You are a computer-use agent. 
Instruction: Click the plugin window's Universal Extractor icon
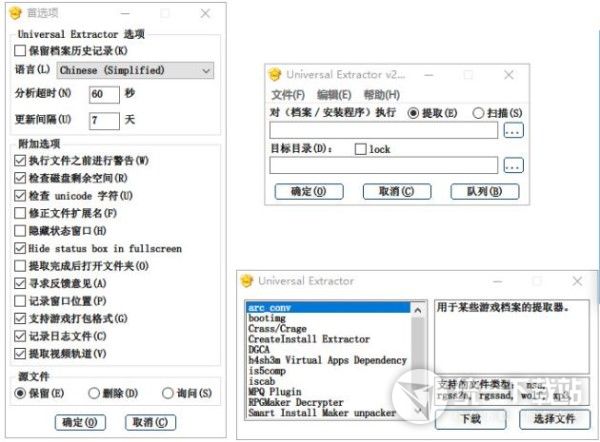pyautogui.click(x=247, y=281)
